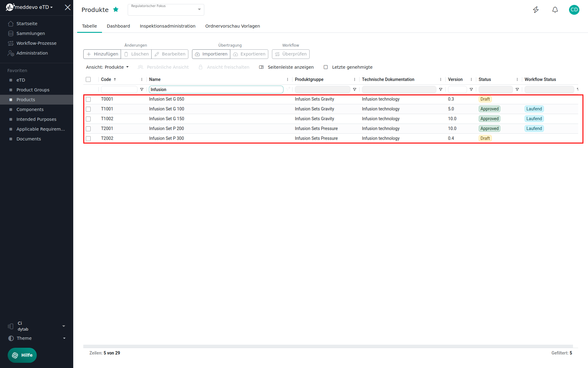Click the Sammlungen database icon
588x368 pixels.
coord(11,33)
